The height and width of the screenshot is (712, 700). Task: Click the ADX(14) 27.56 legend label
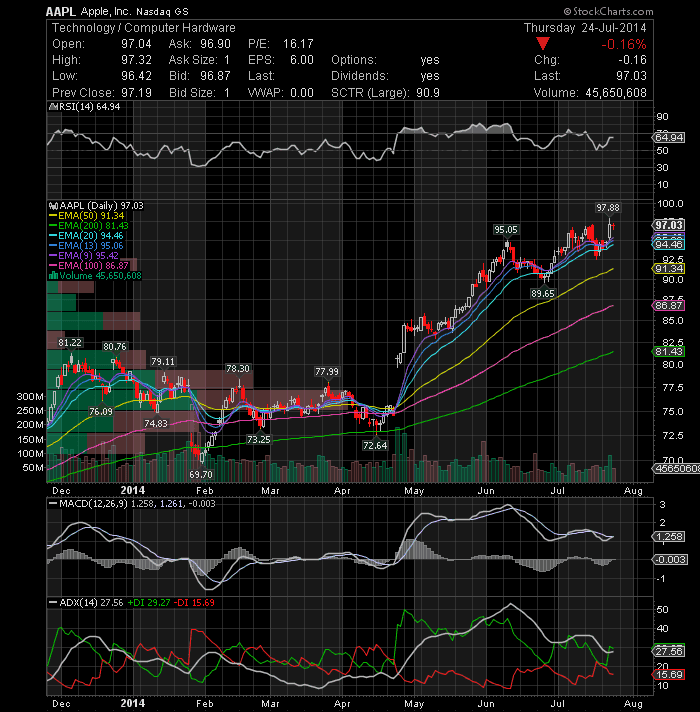(91, 603)
